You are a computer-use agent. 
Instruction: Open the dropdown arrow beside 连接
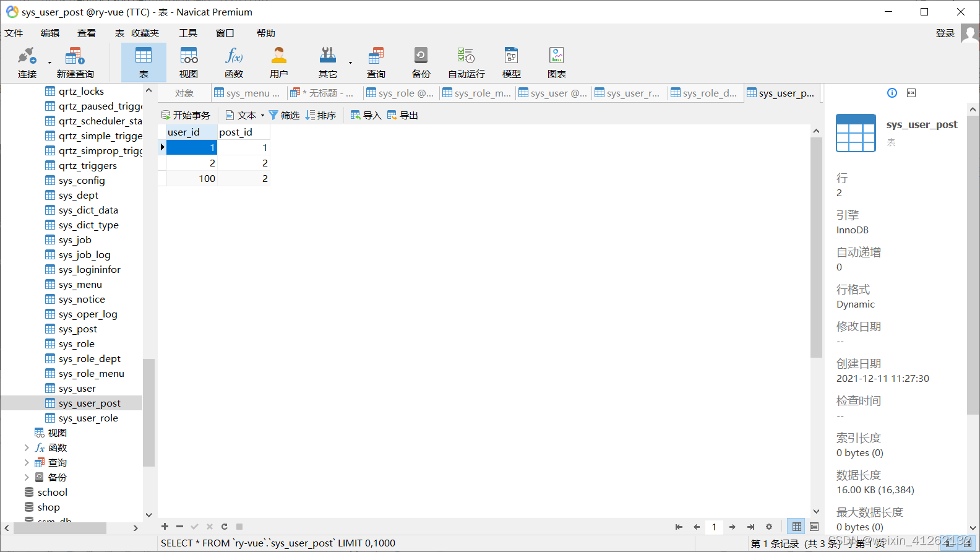click(49, 63)
